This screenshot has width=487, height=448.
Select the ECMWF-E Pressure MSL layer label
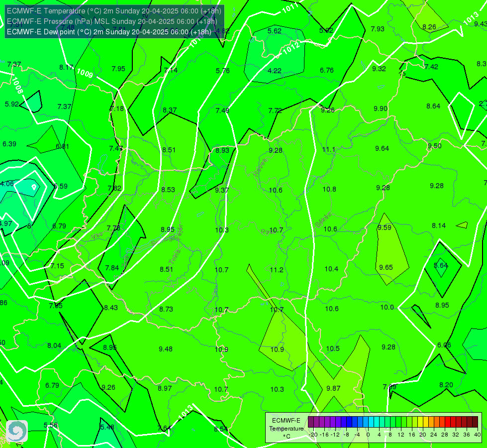112,21
